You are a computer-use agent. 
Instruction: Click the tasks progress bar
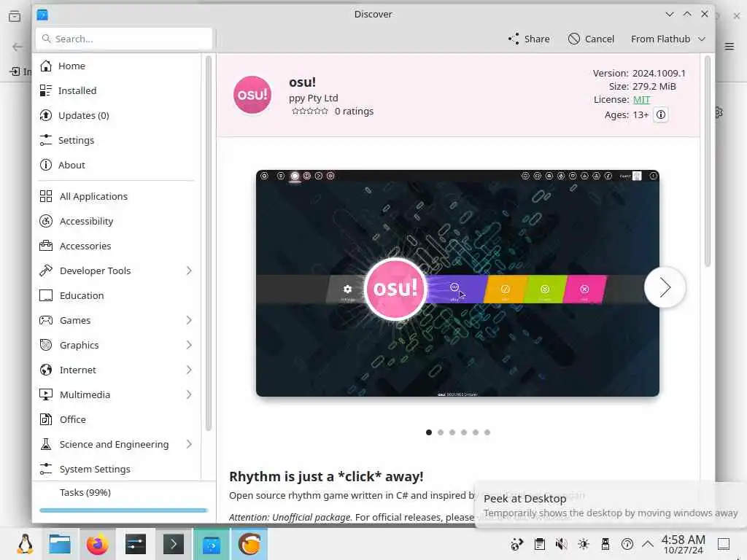(123, 510)
